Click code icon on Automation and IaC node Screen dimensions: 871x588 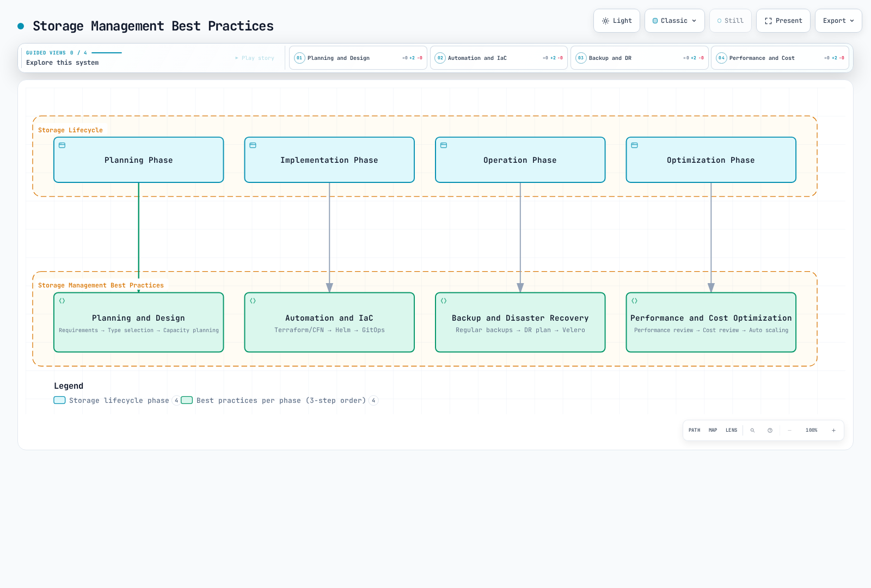[x=253, y=301]
